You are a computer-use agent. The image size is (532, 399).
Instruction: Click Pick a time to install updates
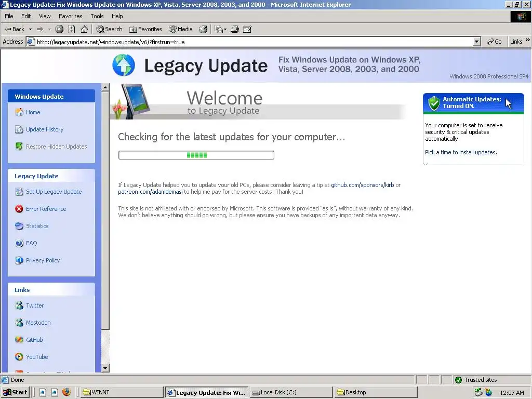pyautogui.click(x=461, y=152)
